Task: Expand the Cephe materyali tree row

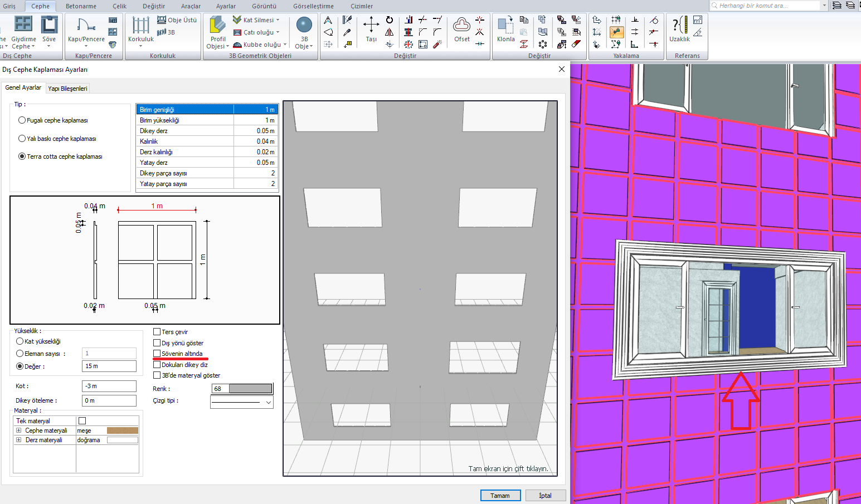Action: [x=18, y=430]
